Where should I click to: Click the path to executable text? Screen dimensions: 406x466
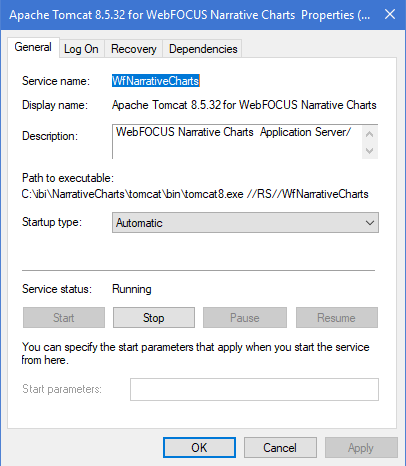195,194
